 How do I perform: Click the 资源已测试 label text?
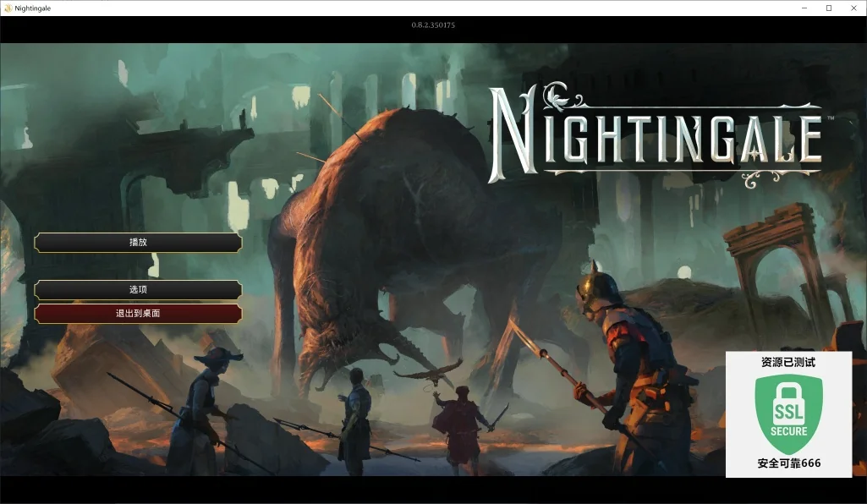click(x=788, y=362)
